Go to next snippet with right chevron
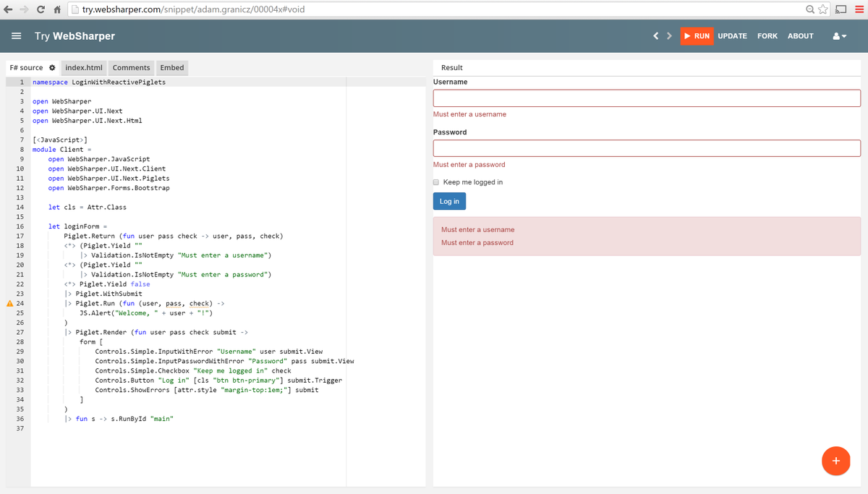Screen dimensions: 868x494 [669, 36]
